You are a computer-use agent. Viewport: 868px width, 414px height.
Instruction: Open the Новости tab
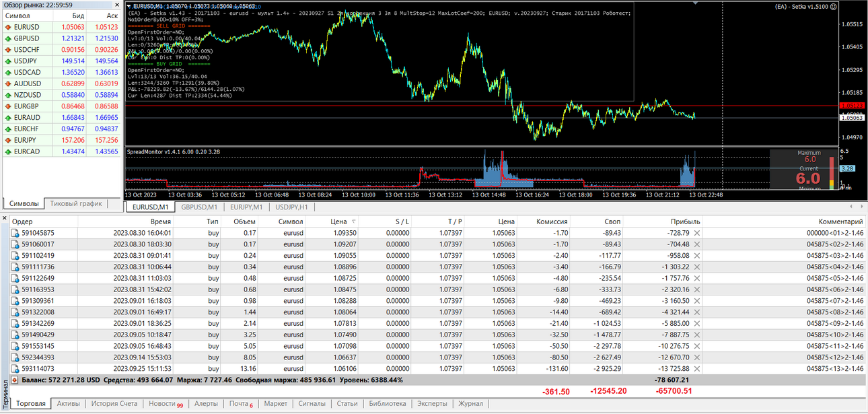pyautogui.click(x=166, y=404)
